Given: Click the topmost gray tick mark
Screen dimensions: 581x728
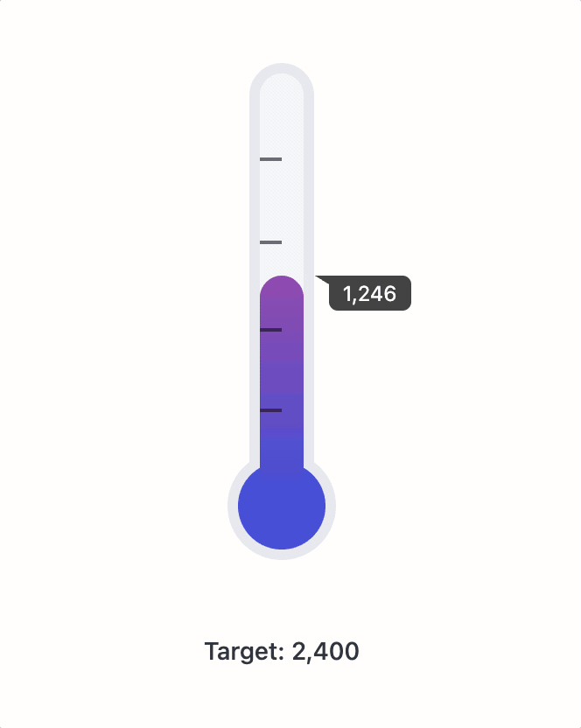Looking at the screenshot, I should pyautogui.click(x=271, y=159).
